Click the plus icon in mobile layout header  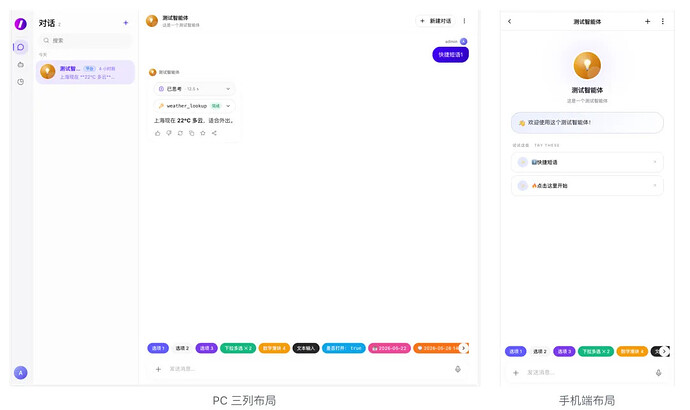(647, 21)
